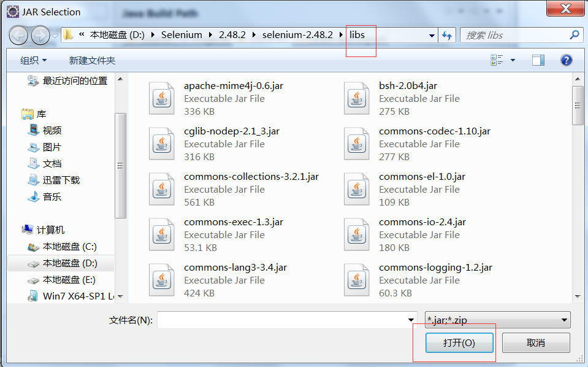Open 视频 library
588x367 pixels.
[x=44, y=130]
